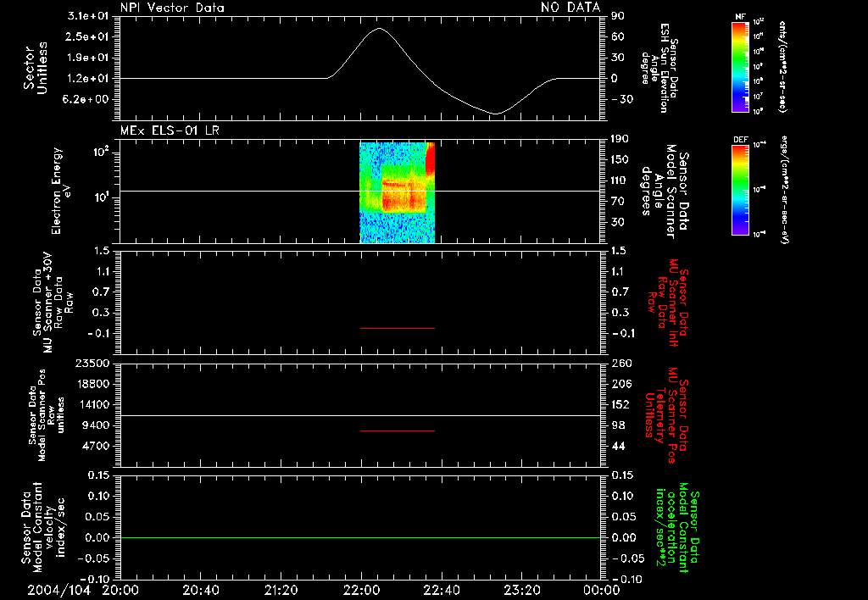
Task: Click the '190' scanner angle axis value
Action: tap(620, 139)
